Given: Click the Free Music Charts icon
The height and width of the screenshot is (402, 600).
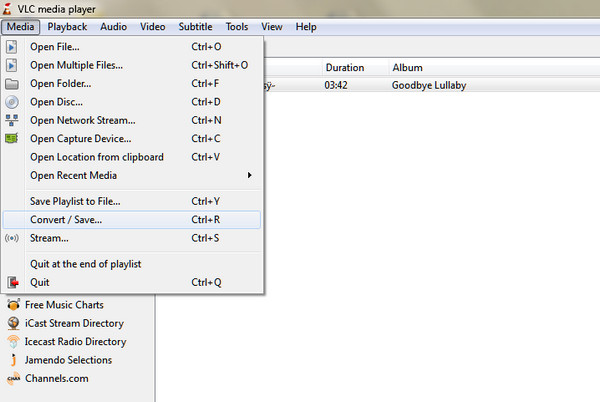Looking at the screenshot, I should 13,304.
